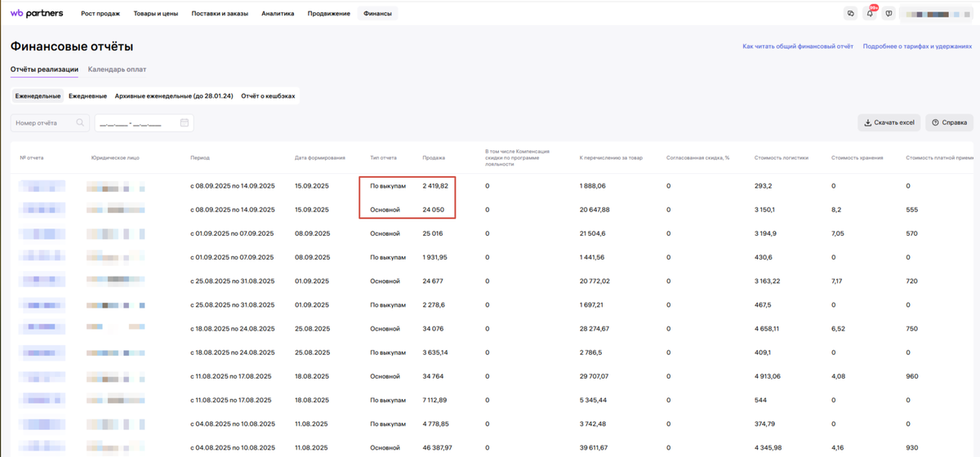The height and width of the screenshot is (457, 980).
Task: Click paid acceptance value 555
Action: tap(912, 210)
